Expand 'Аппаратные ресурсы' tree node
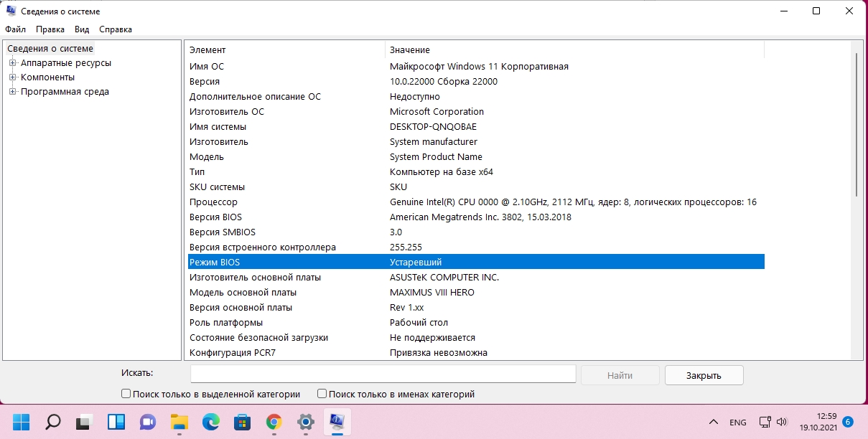 pyautogui.click(x=12, y=63)
